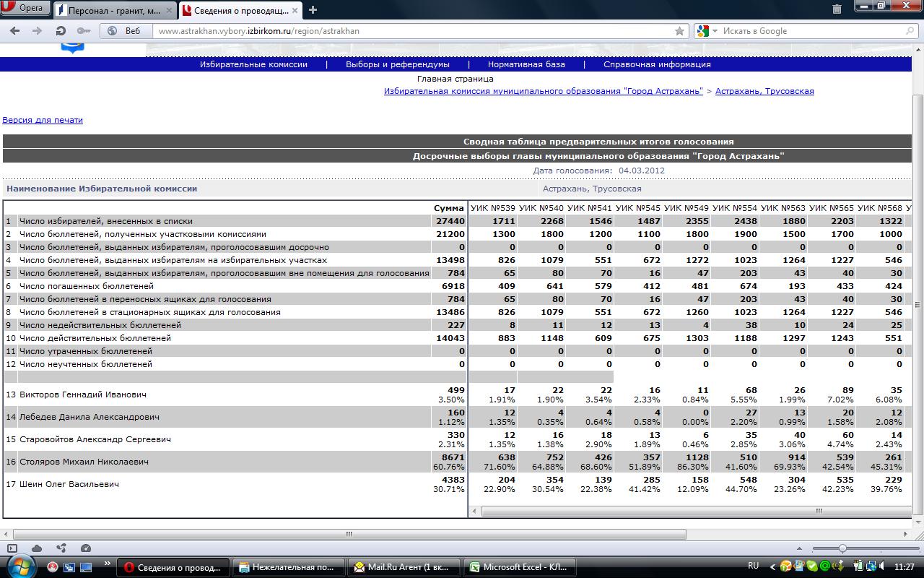
Task: Click the Opera Turbo speedometer icon
Action: 86,548
